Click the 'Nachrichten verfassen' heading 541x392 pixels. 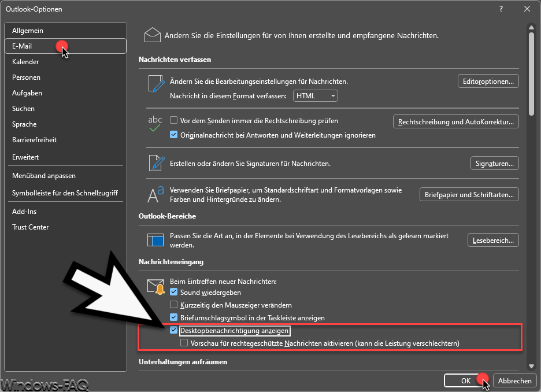click(175, 60)
